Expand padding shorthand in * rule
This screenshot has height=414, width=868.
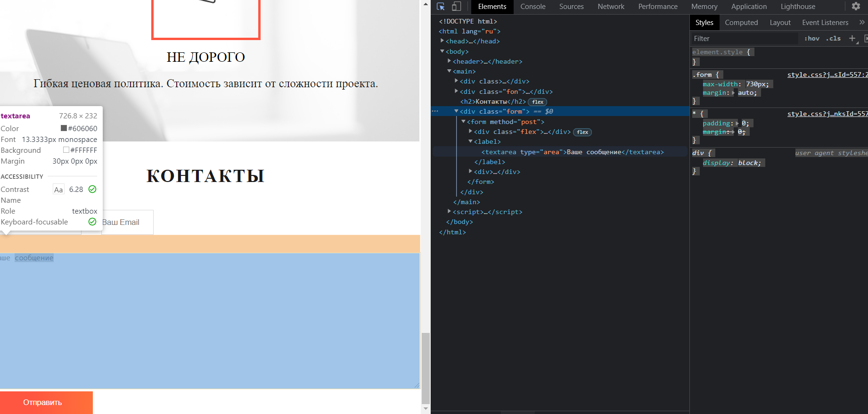point(737,124)
